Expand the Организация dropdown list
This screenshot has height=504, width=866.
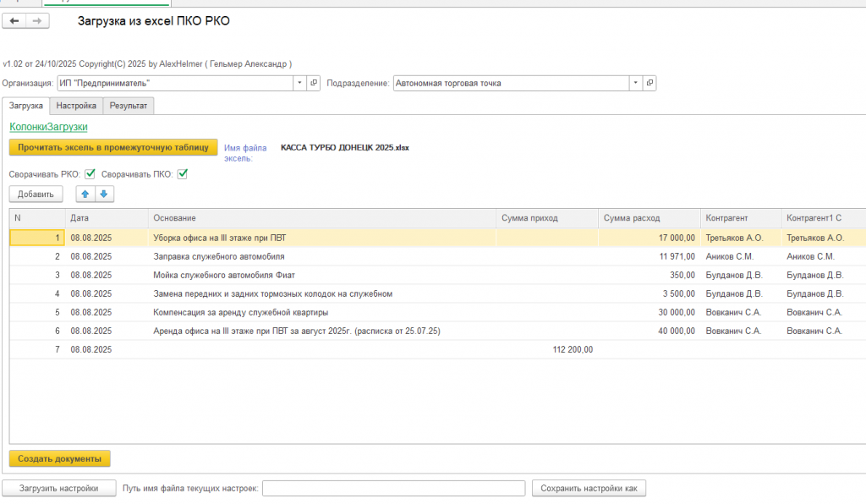(299, 83)
